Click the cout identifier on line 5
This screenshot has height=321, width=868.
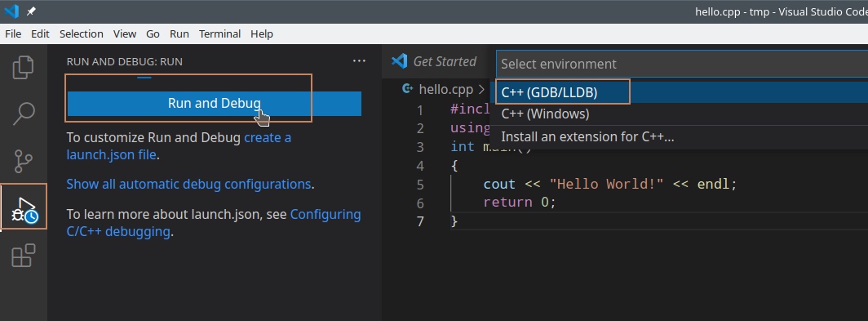[x=499, y=184]
